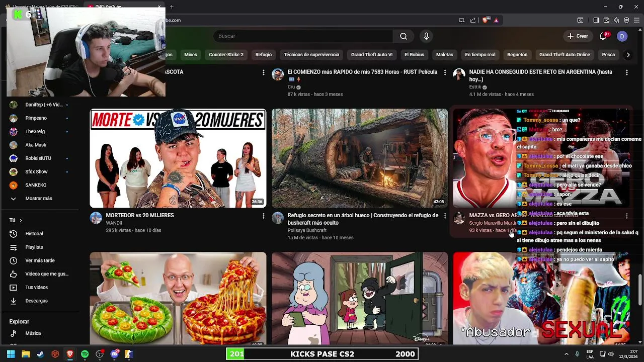Screen dimensions: 644x362
Task: Select the Counter-Strike 2 chip
Action: coord(226,55)
